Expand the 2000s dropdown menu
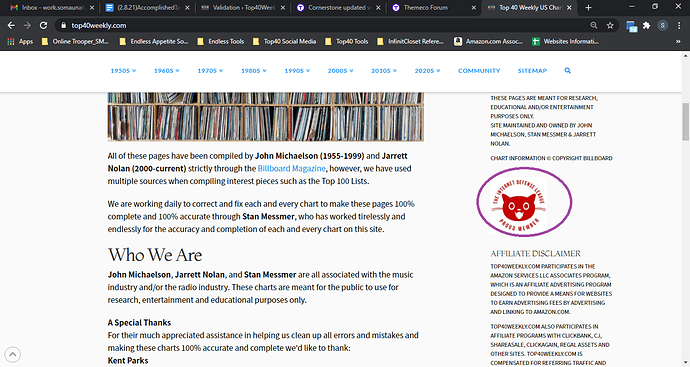Image resolution: width=690 pixels, height=367 pixels. click(341, 70)
